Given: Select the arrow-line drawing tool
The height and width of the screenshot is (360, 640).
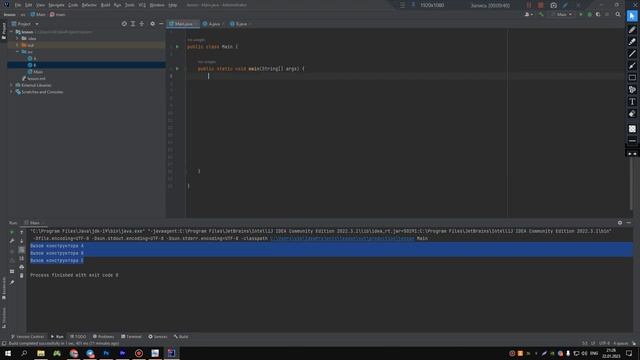Looking at the screenshot, I should pos(632,65).
